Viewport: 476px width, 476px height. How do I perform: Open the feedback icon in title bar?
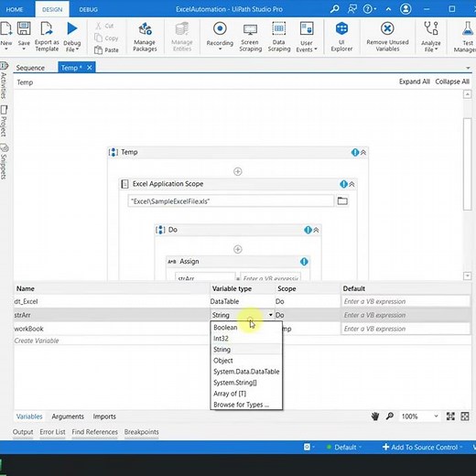tap(352, 9)
